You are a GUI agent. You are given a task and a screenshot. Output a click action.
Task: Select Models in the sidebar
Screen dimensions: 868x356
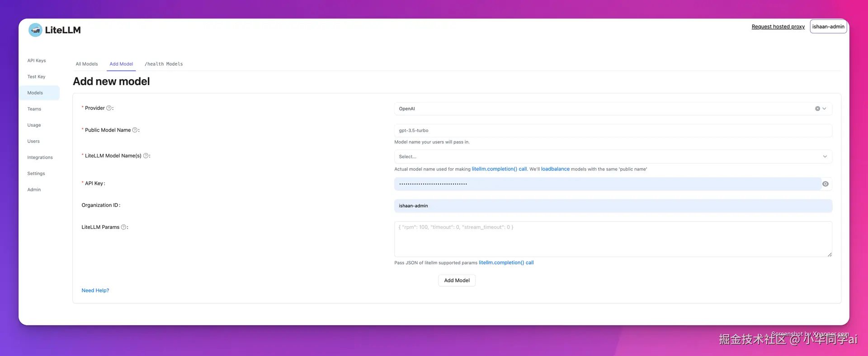pos(39,93)
